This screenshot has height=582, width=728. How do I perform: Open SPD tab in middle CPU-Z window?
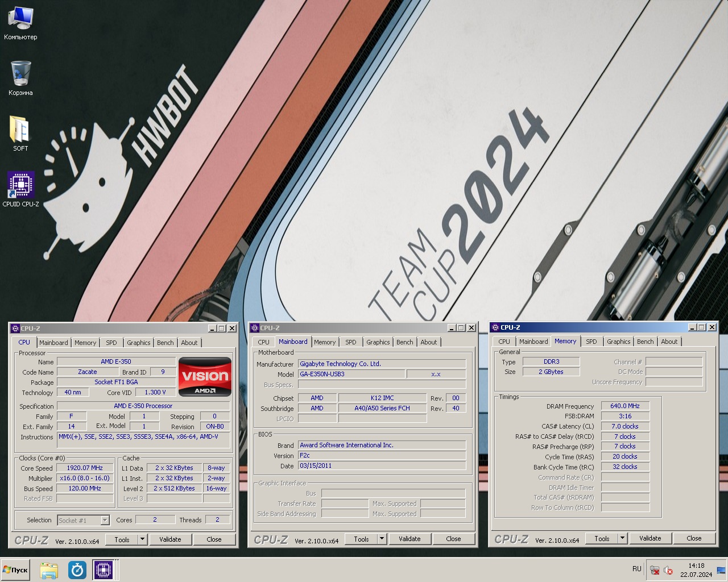(x=351, y=342)
